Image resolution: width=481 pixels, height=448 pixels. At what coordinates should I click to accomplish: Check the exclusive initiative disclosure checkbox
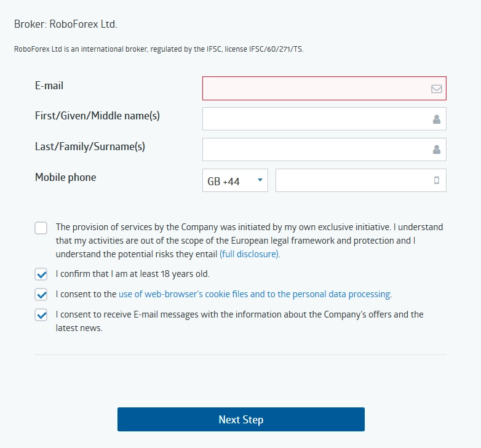pos(41,228)
